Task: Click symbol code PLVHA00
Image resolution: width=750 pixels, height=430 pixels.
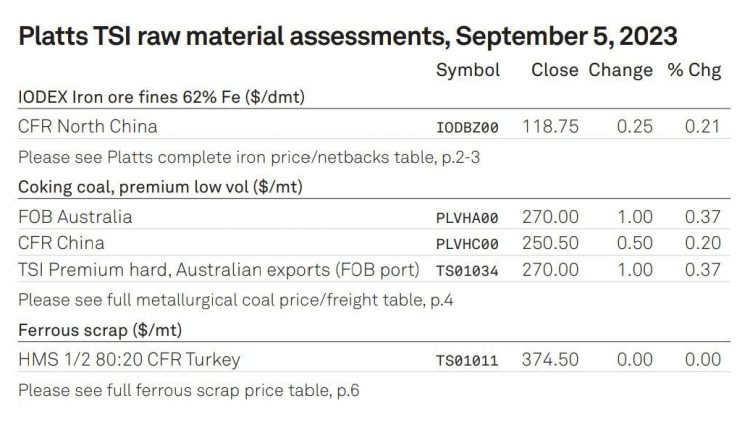Action: click(467, 218)
